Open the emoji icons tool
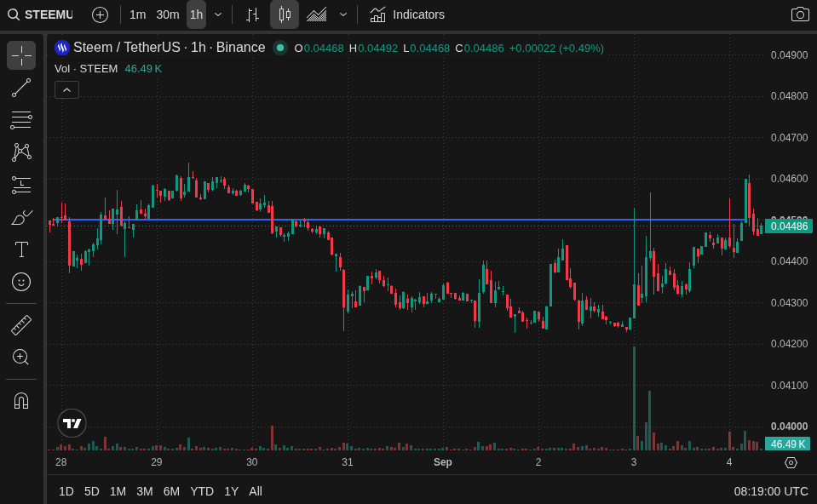The height and width of the screenshot is (504, 817). point(21,282)
